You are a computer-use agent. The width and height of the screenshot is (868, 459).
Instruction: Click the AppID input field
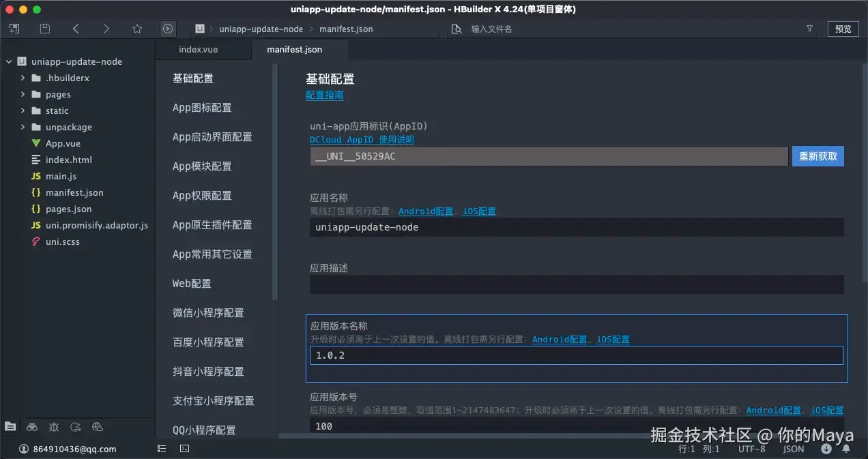[549, 156]
